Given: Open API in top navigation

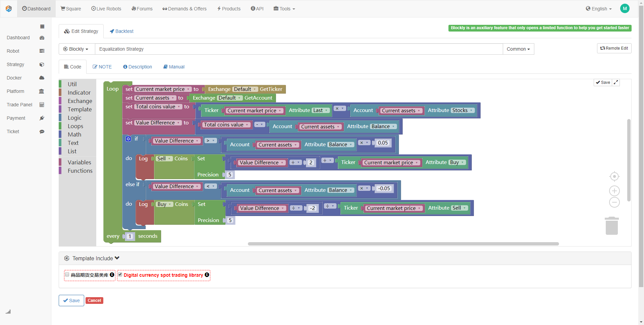Looking at the screenshot, I should coord(257,9).
